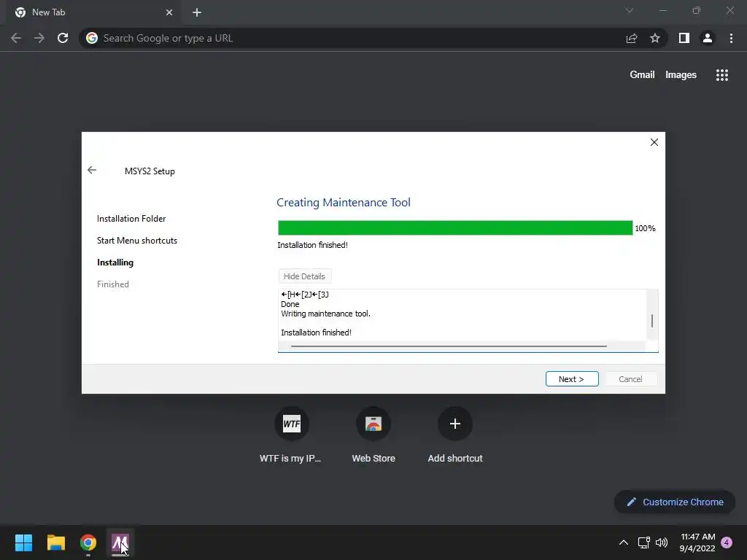This screenshot has width=747, height=560.
Task: Reload the page in Chrome
Action: pos(63,38)
